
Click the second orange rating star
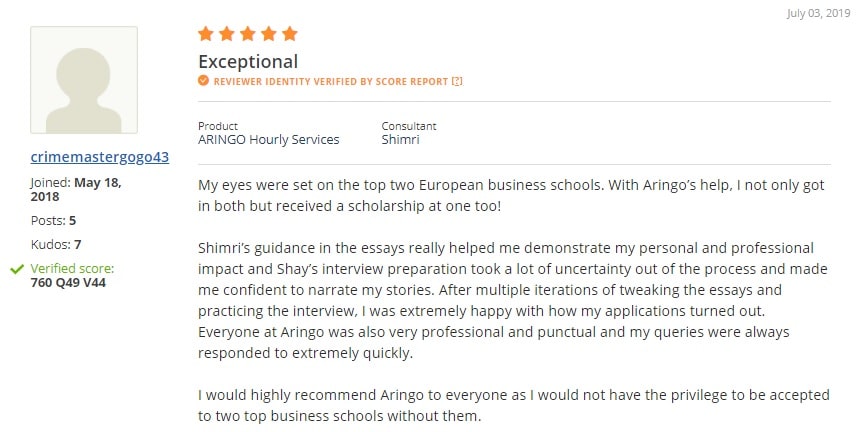[227, 34]
